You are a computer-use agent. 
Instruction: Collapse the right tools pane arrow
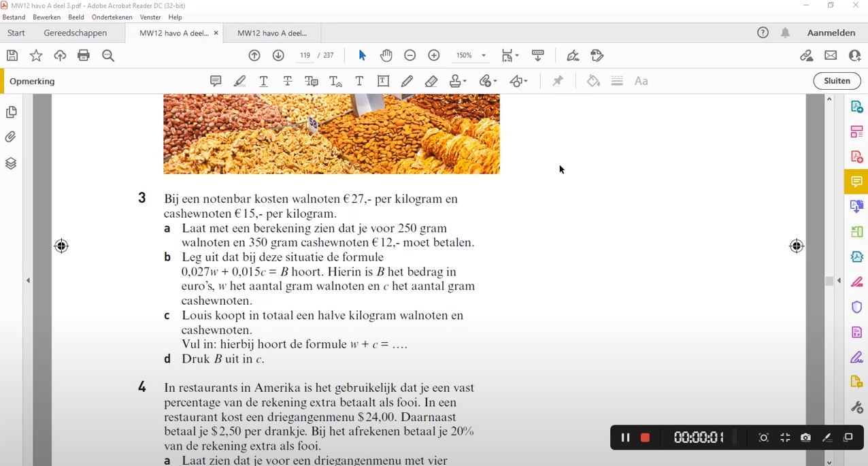click(x=839, y=280)
